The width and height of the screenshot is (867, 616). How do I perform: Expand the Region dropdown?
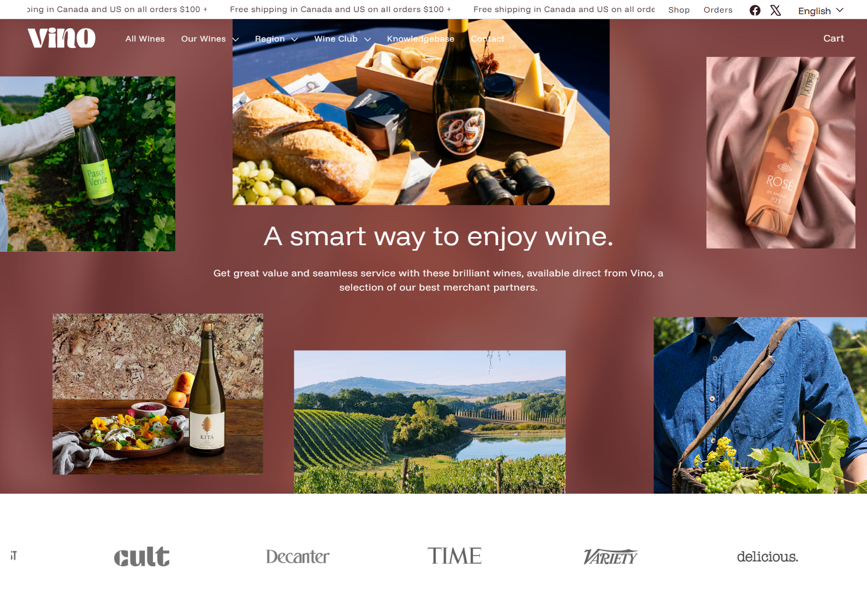276,39
